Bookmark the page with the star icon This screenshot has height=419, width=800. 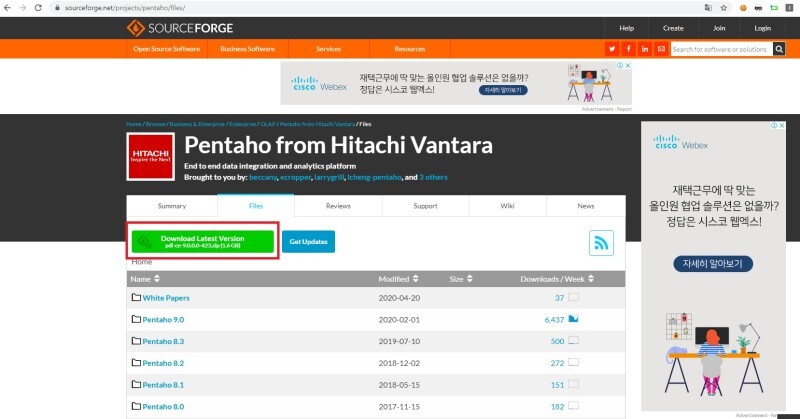(x=723, y=8)
